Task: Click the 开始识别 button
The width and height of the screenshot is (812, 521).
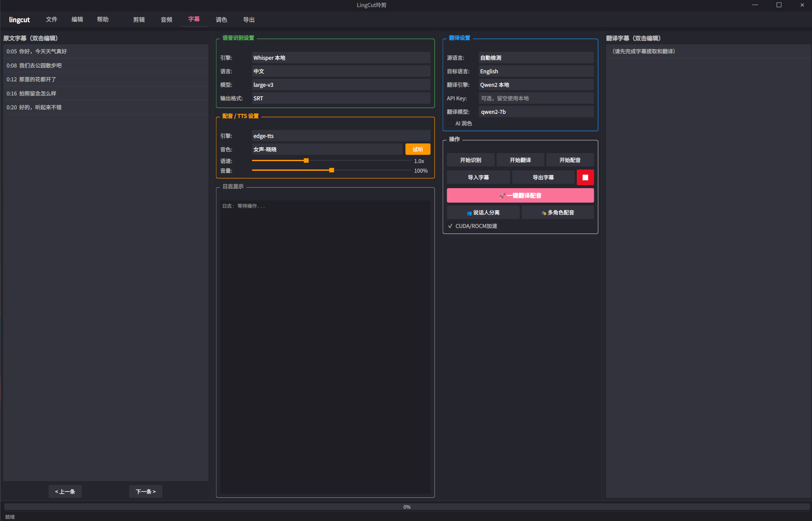Action: [x=470, y=160]
